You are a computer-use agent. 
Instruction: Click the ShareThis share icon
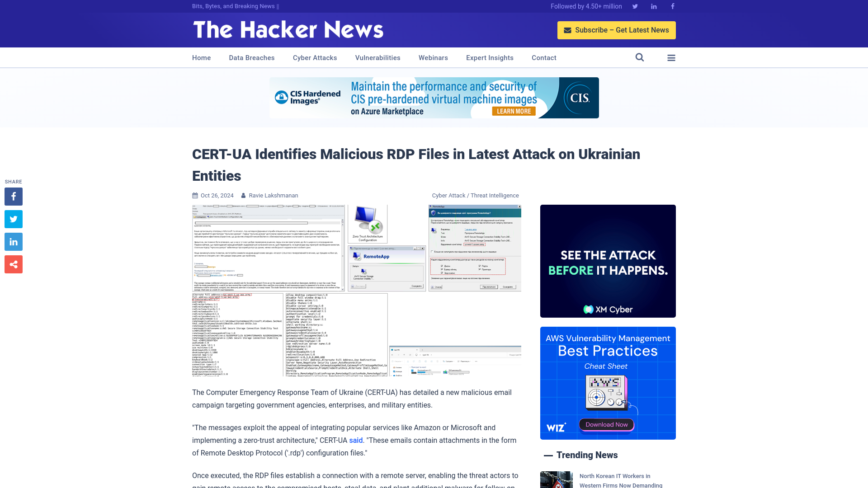point(13,264)
